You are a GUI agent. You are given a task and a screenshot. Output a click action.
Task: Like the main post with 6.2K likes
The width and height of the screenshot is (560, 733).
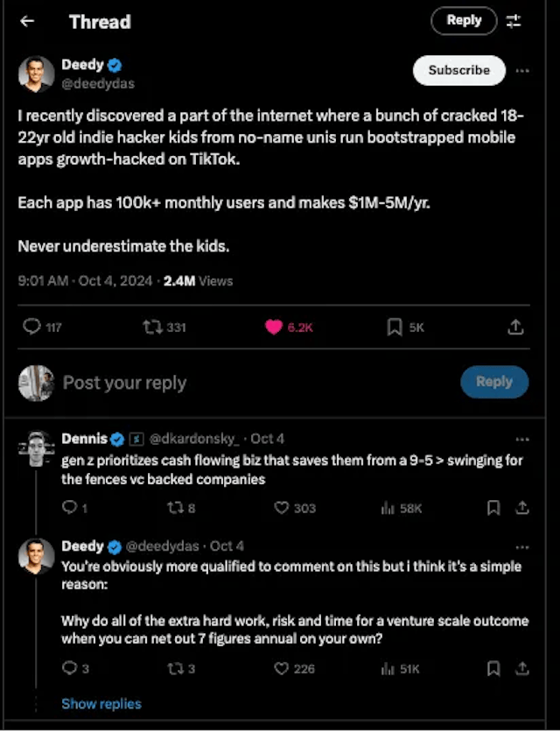(274, 327)
